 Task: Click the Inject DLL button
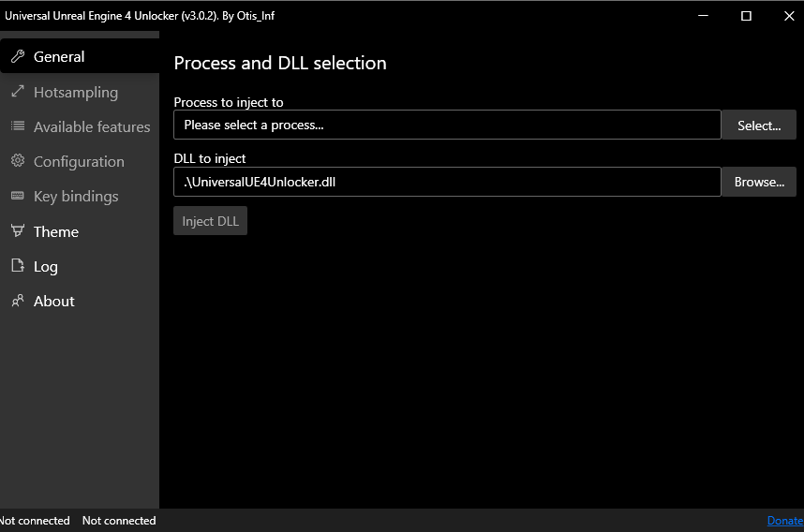pos(210,221)
